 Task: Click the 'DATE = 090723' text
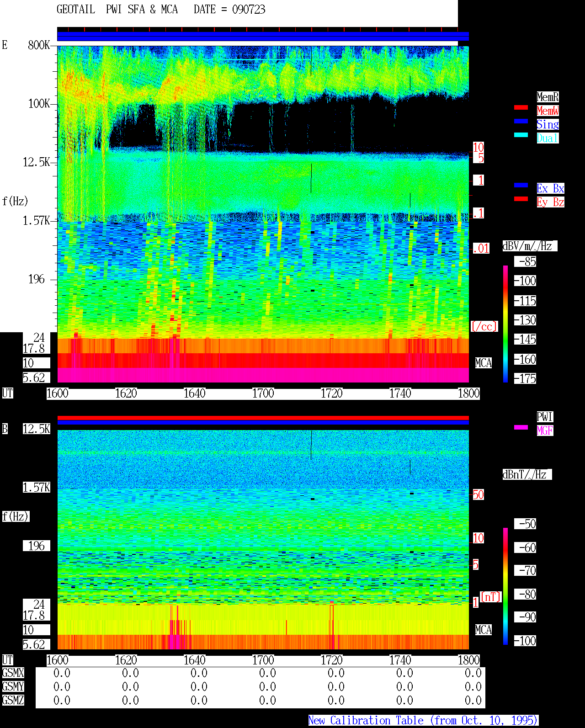[x=229, y=10]
